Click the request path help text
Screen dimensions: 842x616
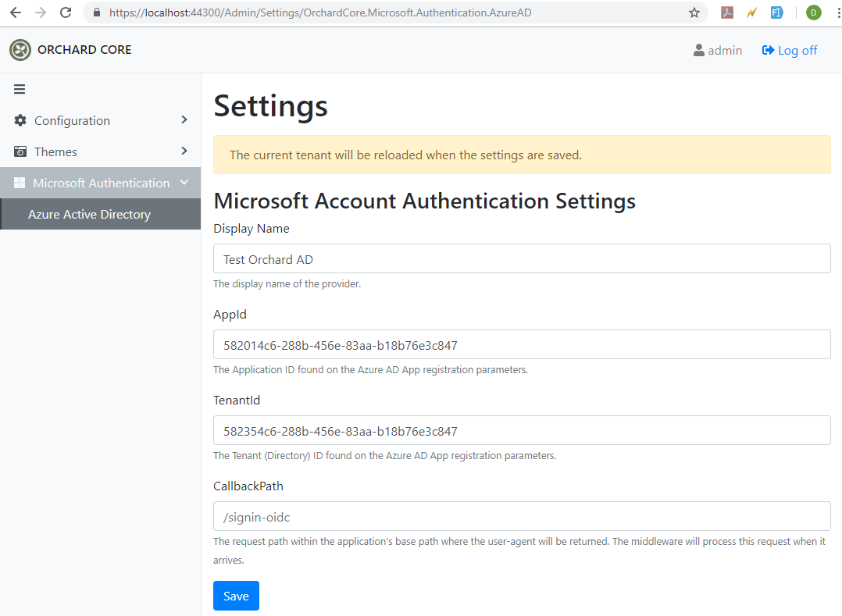[519, 550]
